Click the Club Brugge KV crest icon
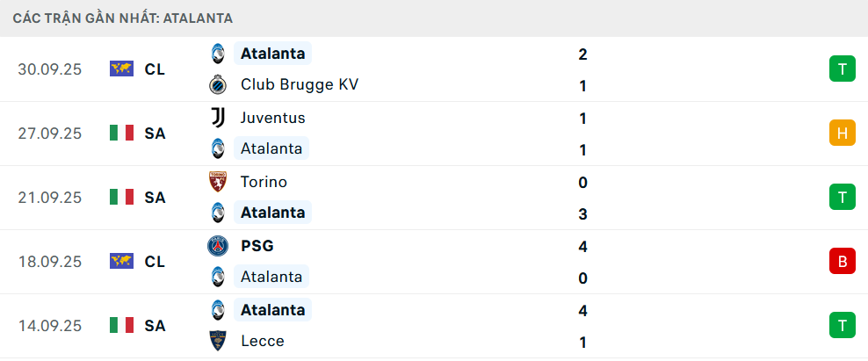Screen dimensions: 868x361 pyautogui.click(x=217, y=85)
